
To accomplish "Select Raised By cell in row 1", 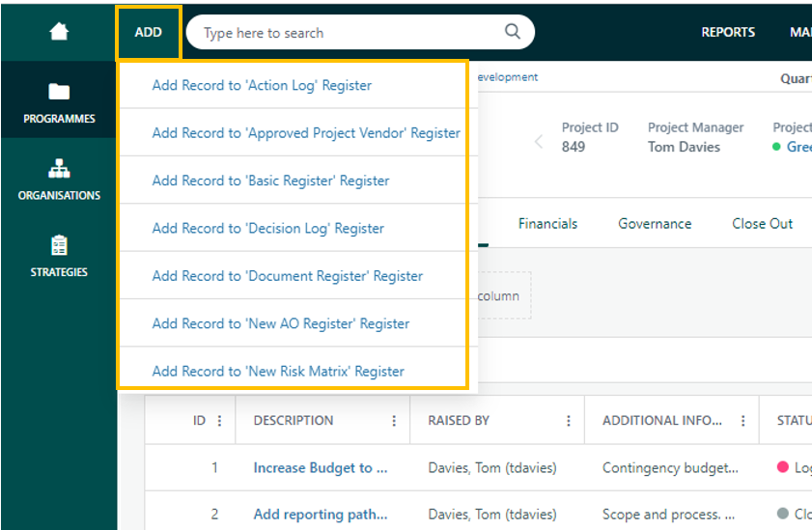I will pyautogui.click(x=492, y=468).
